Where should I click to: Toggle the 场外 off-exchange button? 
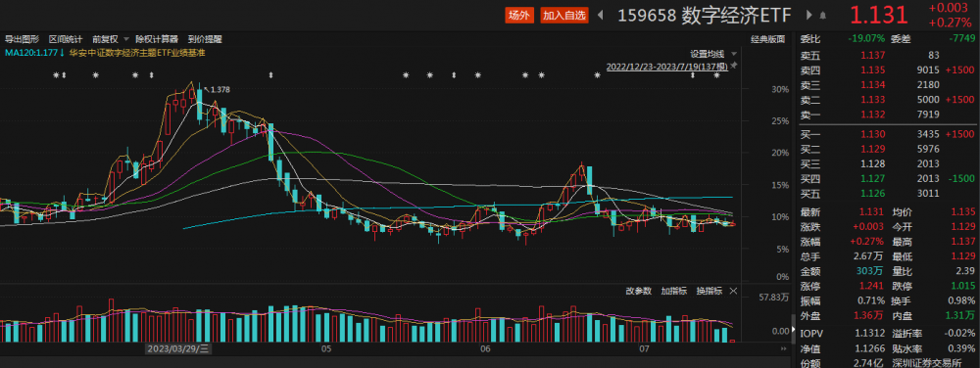pyautogui.click(x=518, y=16)
